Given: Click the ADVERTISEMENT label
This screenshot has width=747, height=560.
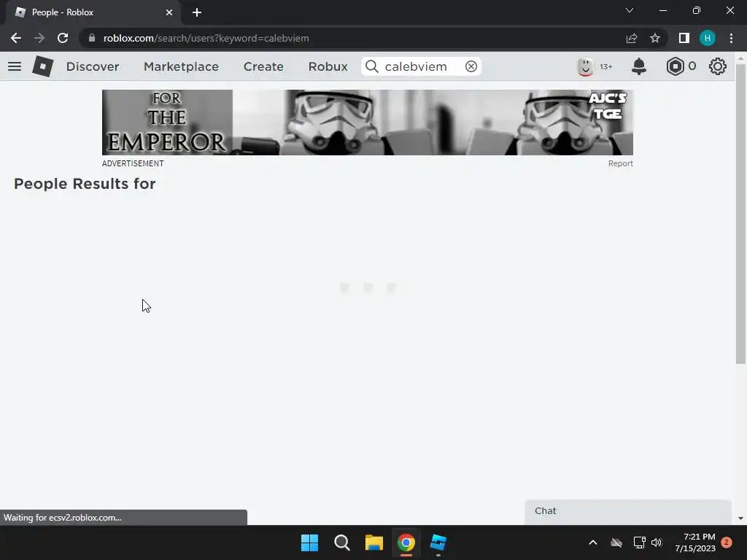Looking at the screenshot, I should 133,163.
